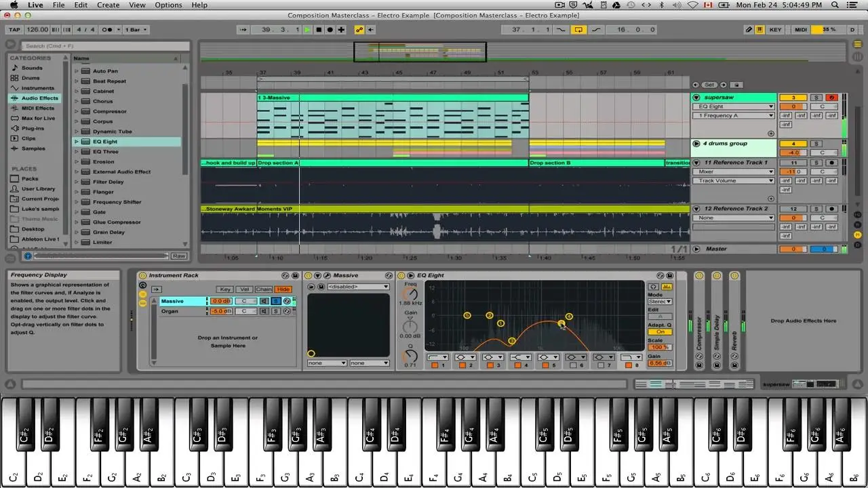Open supersaw EQ Eight device chooser
The image size is (868, 488).
[733, 106]
